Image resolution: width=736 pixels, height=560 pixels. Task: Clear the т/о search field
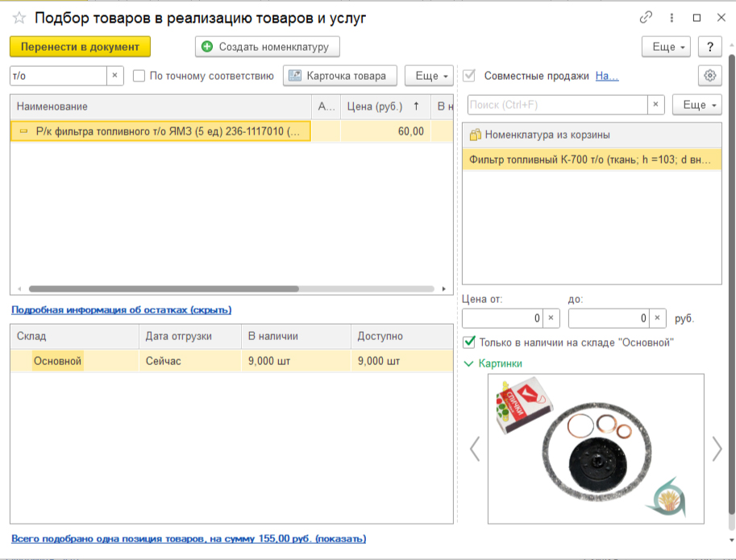click(114, 76)
